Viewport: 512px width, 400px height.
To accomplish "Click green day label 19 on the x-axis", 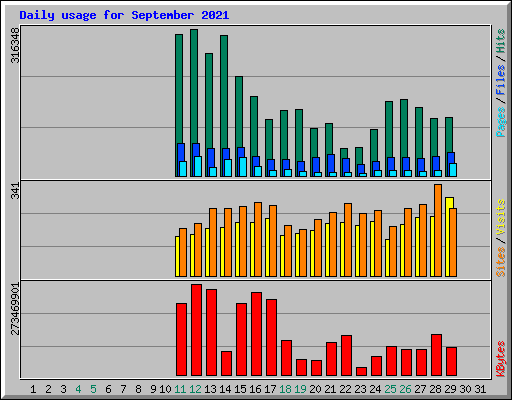I will (301, 389).
